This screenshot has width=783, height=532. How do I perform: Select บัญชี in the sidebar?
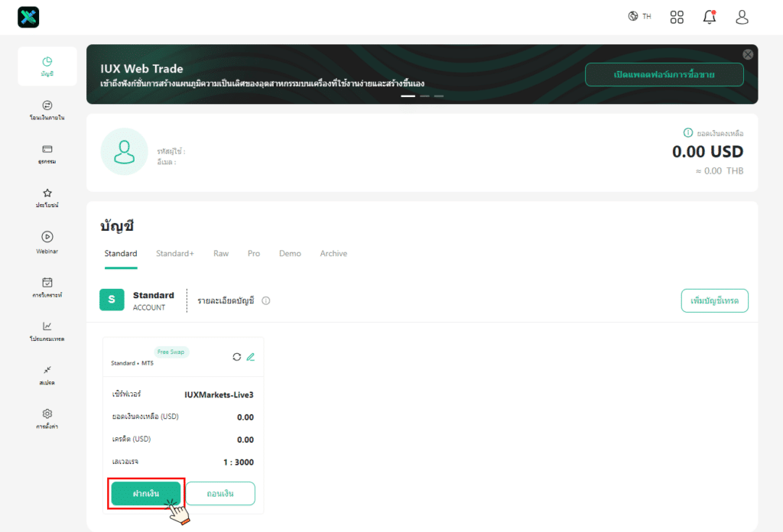point(47,66)
